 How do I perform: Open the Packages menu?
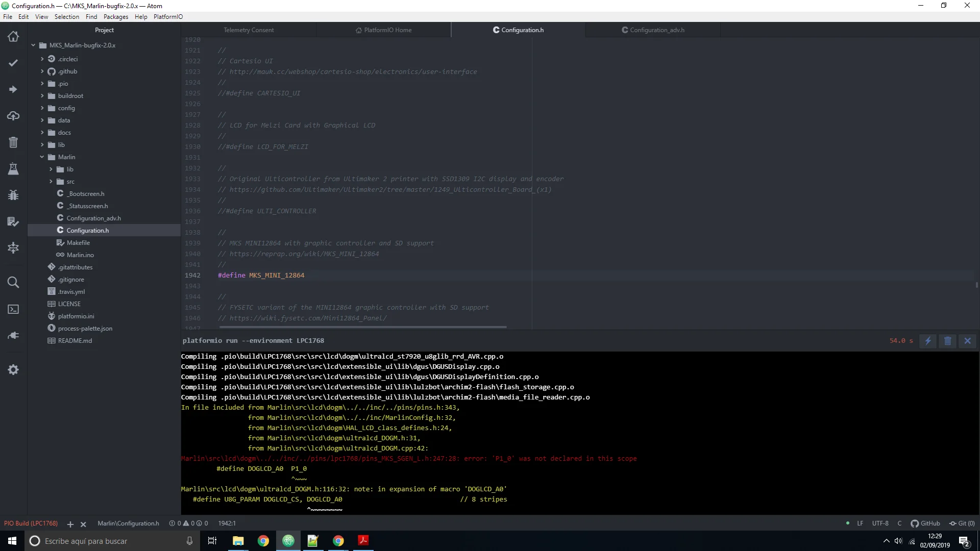pos(116,17)
